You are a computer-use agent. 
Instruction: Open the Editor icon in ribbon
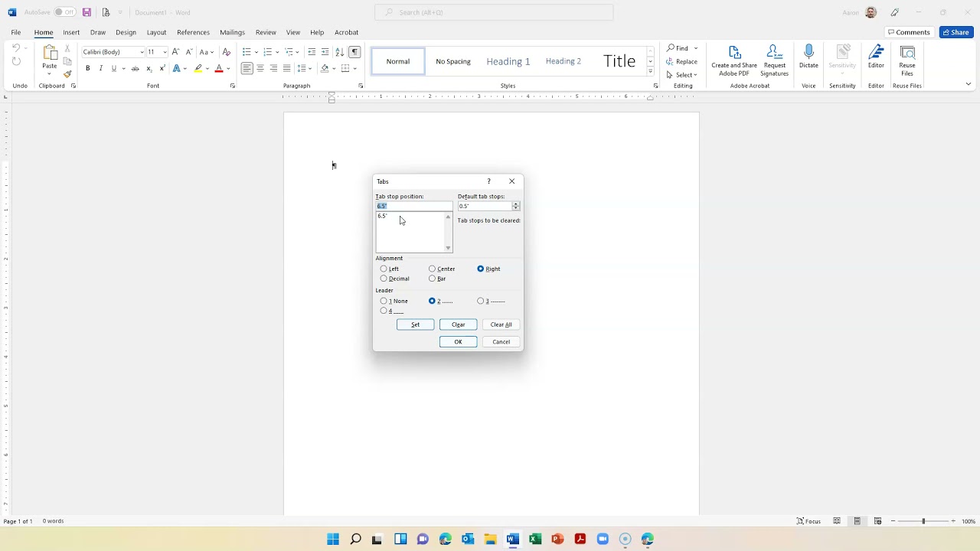876,52
